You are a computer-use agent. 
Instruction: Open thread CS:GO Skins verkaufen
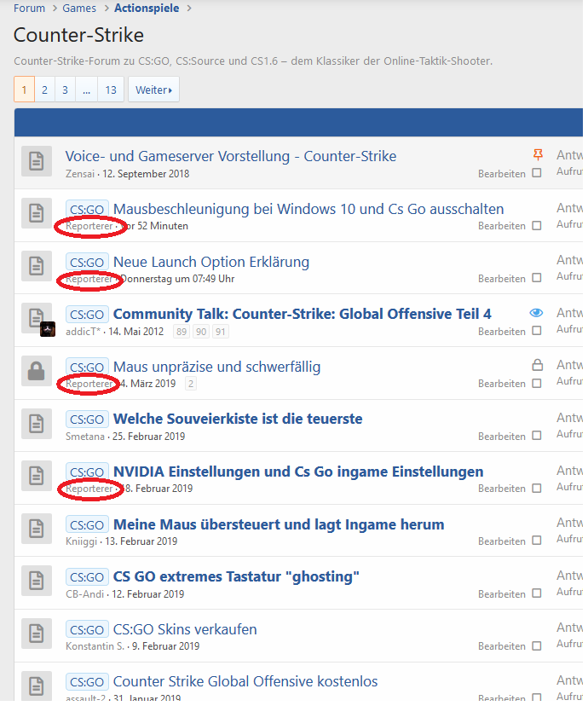(x=185, y=629)
